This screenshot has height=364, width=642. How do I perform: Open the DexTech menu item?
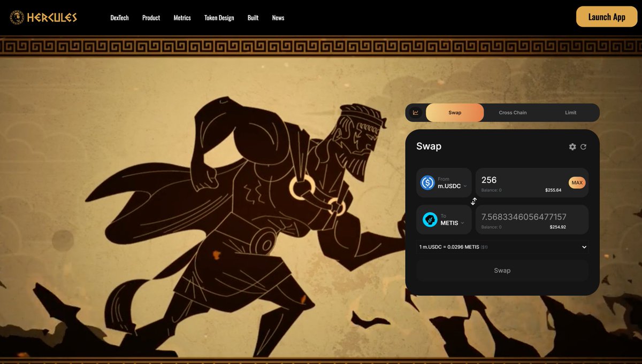[119, 18]
